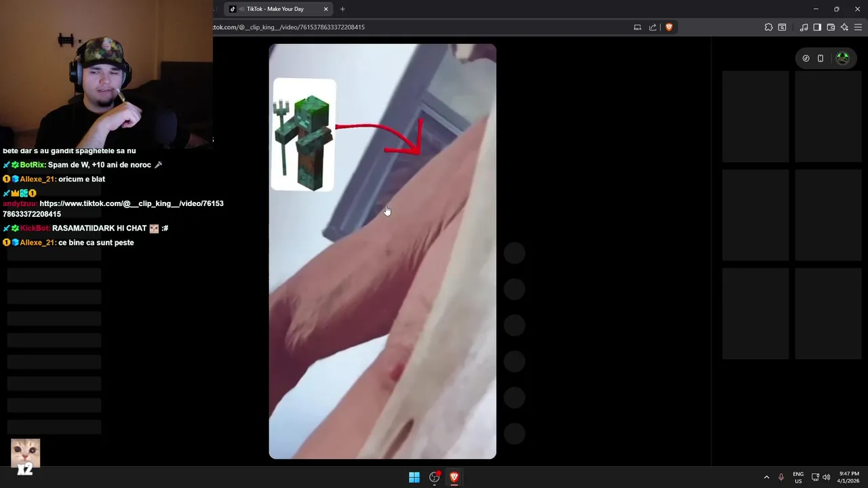
Task: Click the streamer webcam overlay
Action: (106, 73)
